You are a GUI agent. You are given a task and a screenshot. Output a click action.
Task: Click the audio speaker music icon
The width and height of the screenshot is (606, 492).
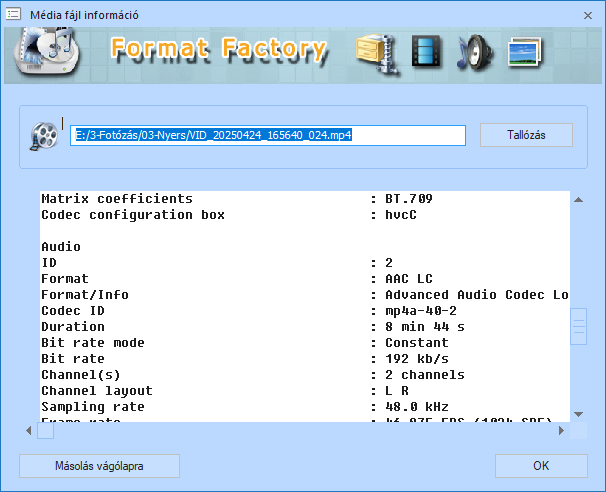coord(475,53)
